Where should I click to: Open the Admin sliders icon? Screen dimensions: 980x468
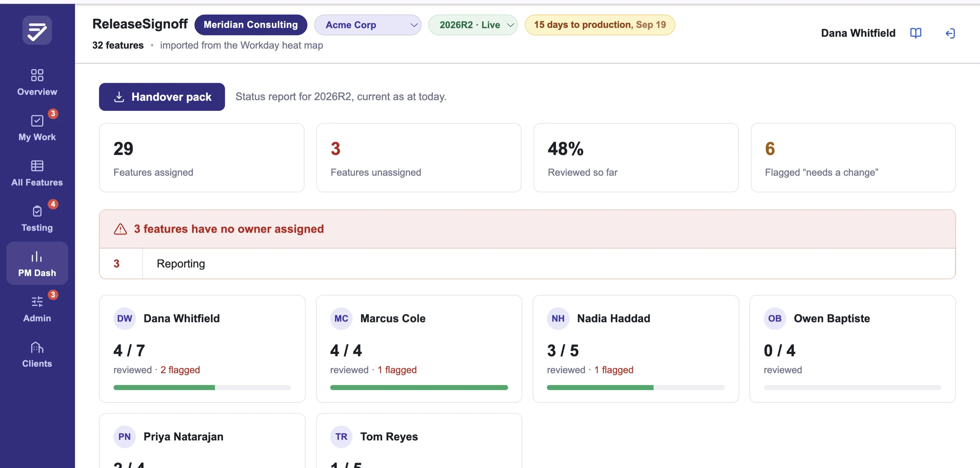pyautogui.click(x=37, y=302)
